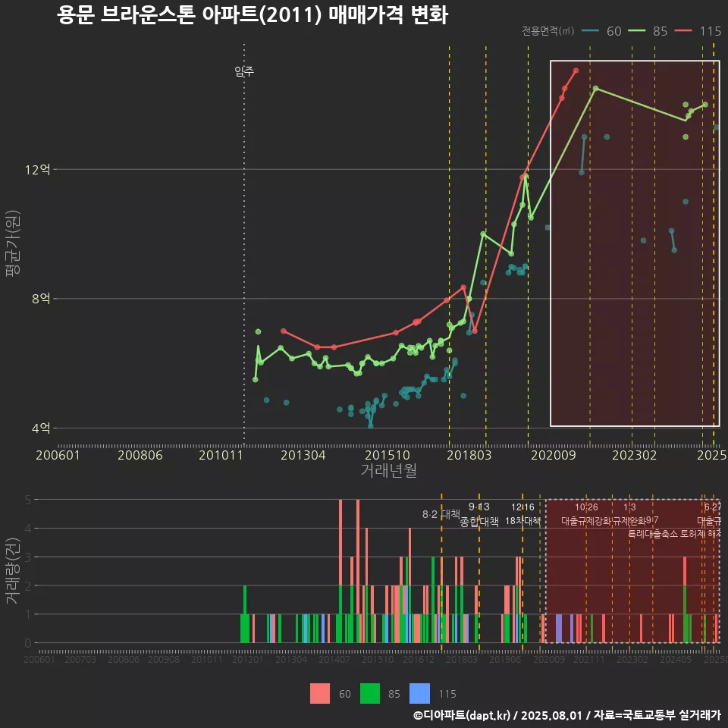Click 201407 on the lower chart x-axis

[x=334, y=659]
